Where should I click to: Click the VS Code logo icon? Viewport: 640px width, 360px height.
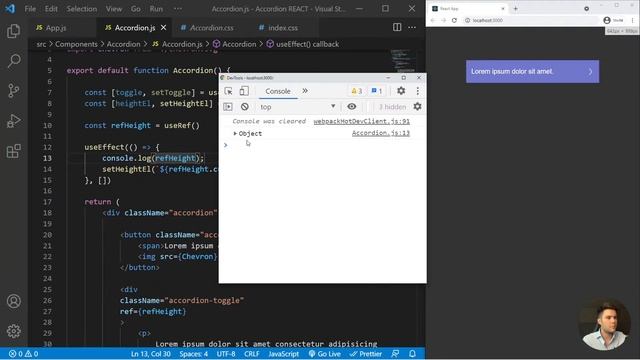(10, 8)
